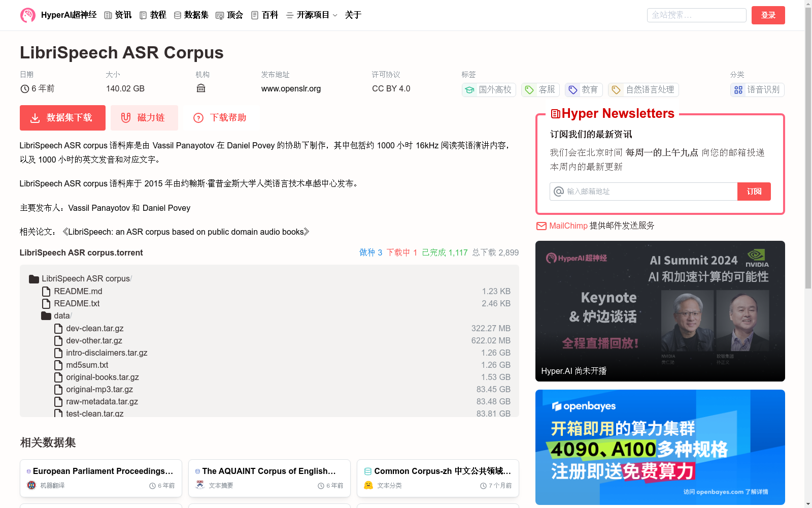This screenshot has height=508, width=812.
Task: Open the openbayes advertisement banner
Action: pyautogui.click(x=660, y=447)
